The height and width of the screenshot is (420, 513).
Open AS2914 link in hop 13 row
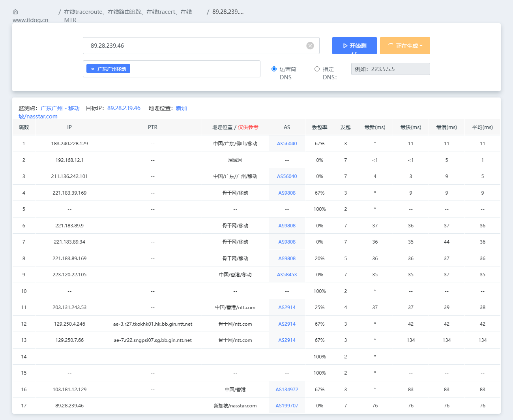click(x=287, y=340)
